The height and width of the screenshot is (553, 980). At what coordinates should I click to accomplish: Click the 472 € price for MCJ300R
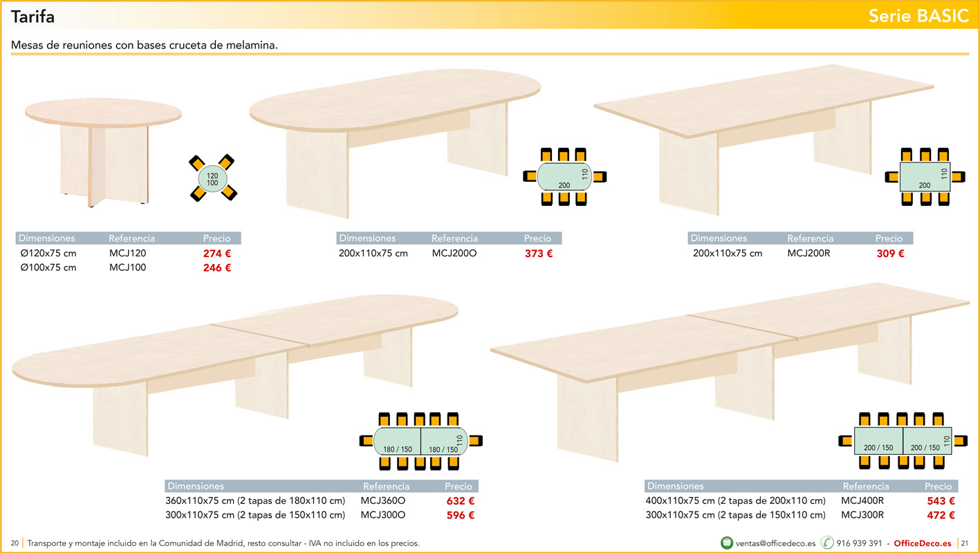coord(941,515)
